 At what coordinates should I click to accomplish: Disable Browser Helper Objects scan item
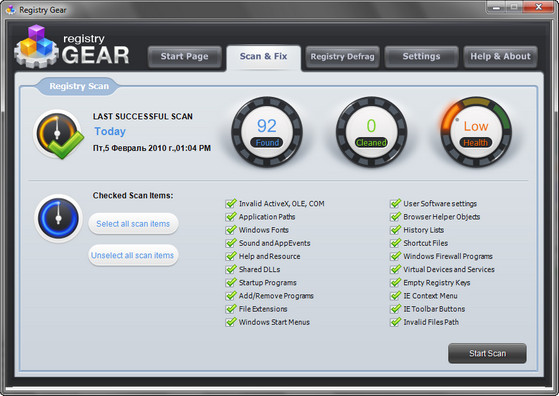tap(395, 217)
